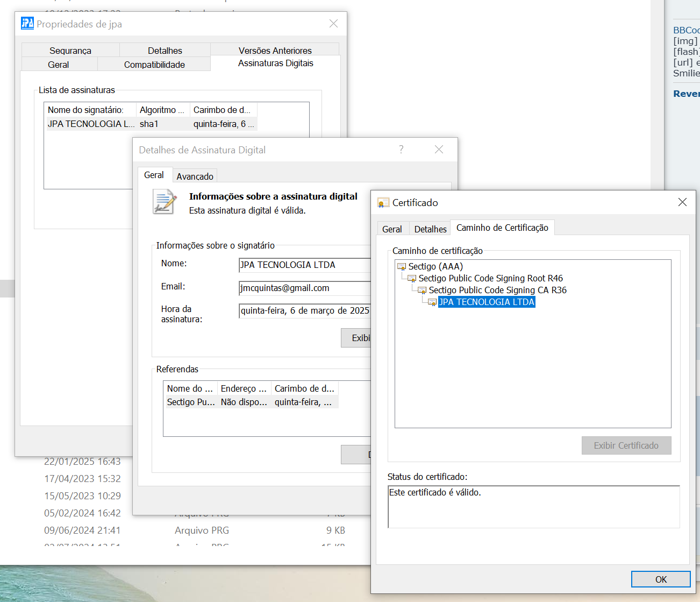This screenshot has width=700, height=602.
Task: Open the Detalhes tab in the Certificado window
Action: click(x=430, y=229)
